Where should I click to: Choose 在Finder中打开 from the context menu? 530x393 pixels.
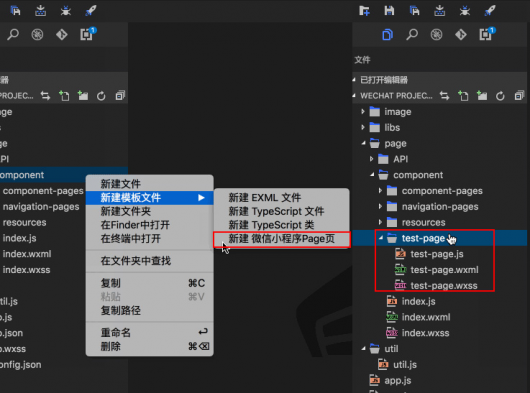tap(149, 225)
